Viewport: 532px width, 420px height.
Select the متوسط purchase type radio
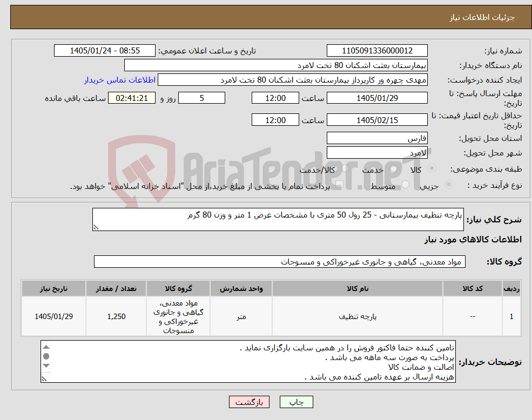[406, 185]
